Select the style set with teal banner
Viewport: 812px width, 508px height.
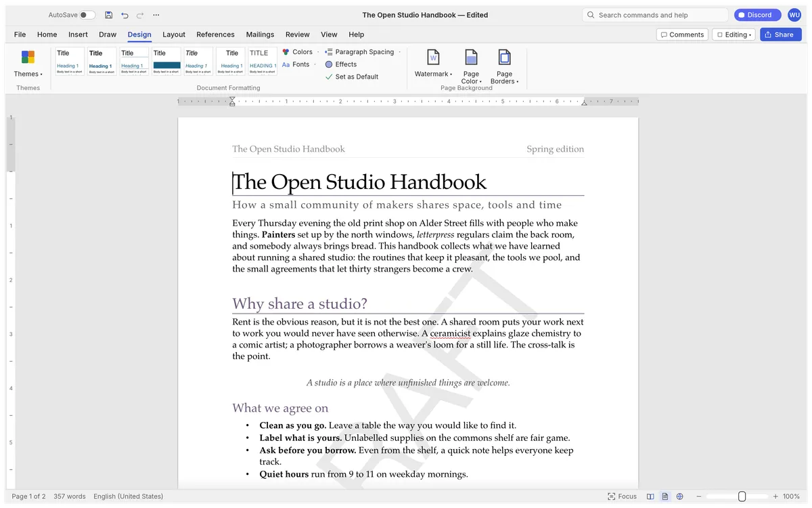coord(166,61)
